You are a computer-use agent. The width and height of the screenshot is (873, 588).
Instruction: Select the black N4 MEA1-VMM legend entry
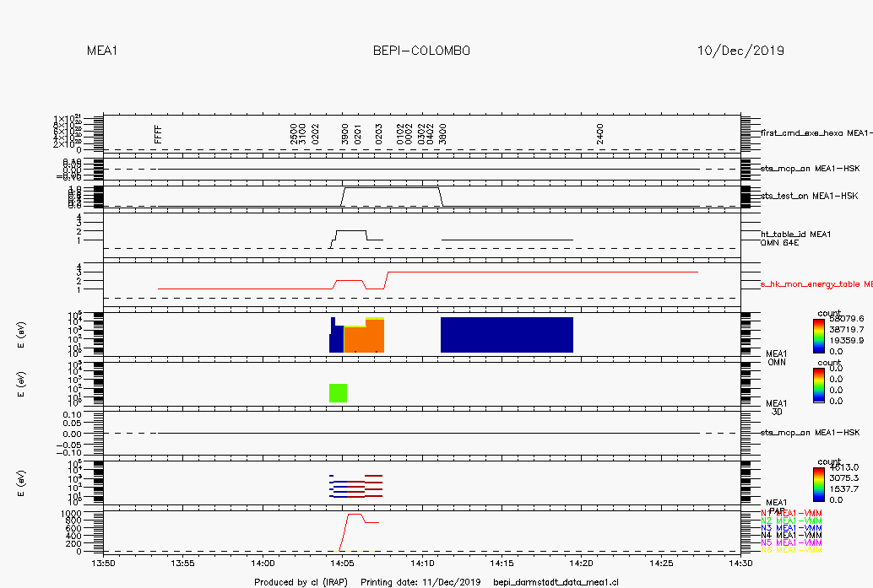coord(791,535)
